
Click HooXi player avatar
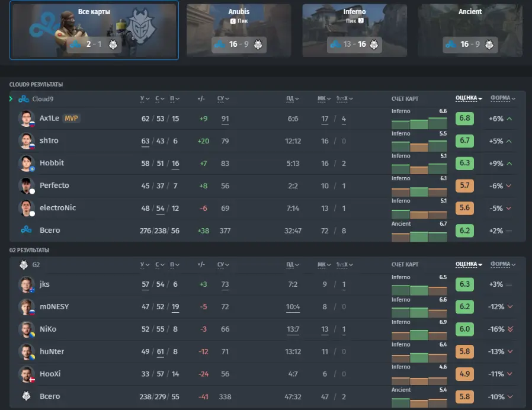click(27, 374)
